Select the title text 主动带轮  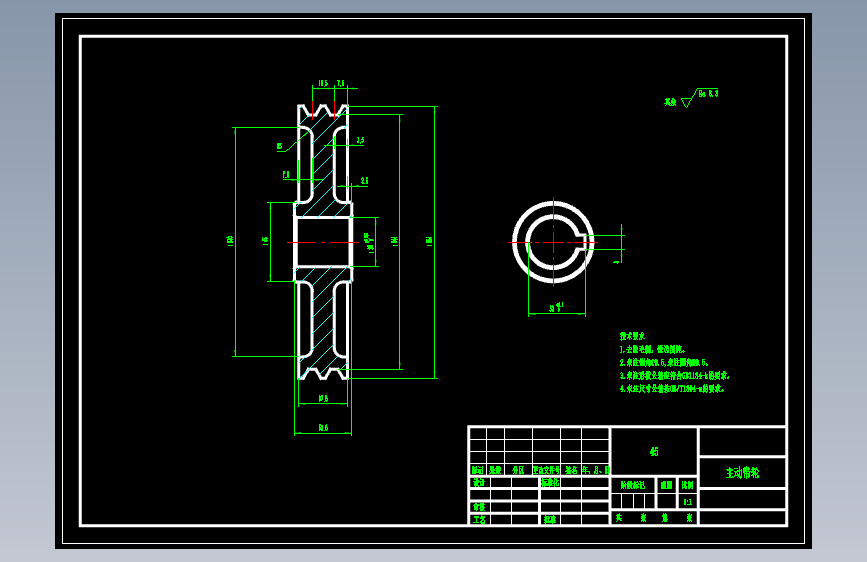pyautogui.click(x=742, y=473)
